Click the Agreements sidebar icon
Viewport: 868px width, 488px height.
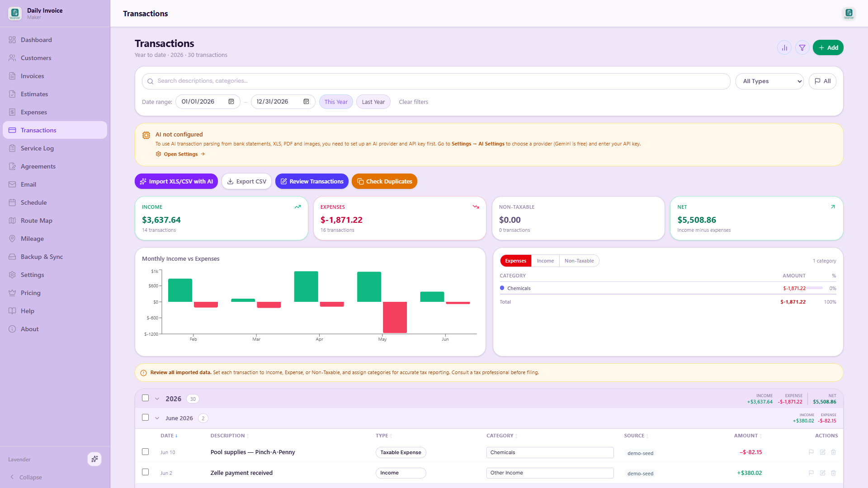[12, 166]
